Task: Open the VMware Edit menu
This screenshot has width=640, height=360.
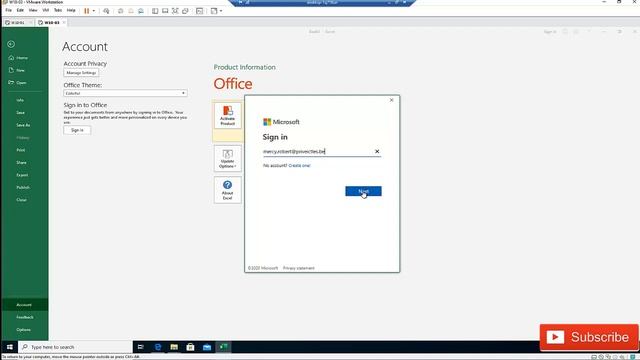Action: click(x=20, y=10)
